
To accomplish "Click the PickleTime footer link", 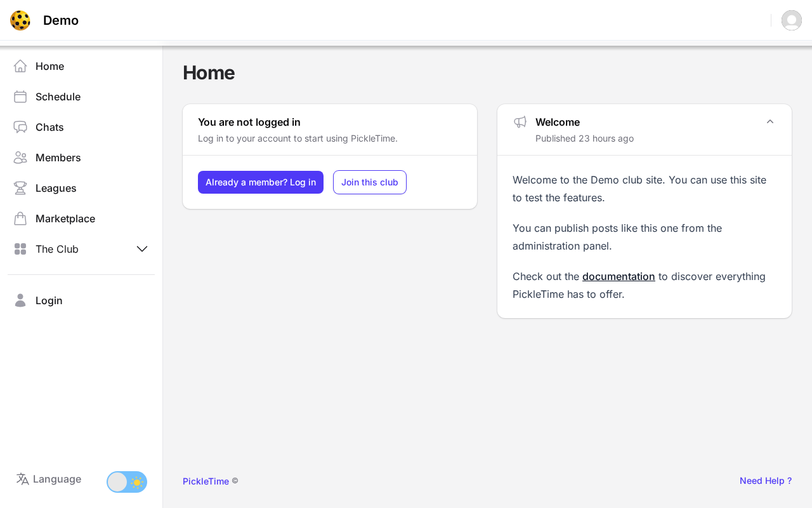I will point(206,481).
